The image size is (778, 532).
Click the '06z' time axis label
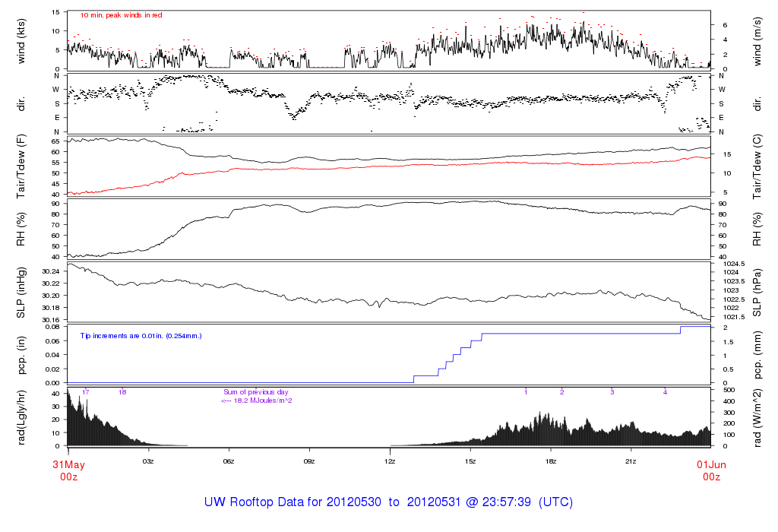point(229,461)
